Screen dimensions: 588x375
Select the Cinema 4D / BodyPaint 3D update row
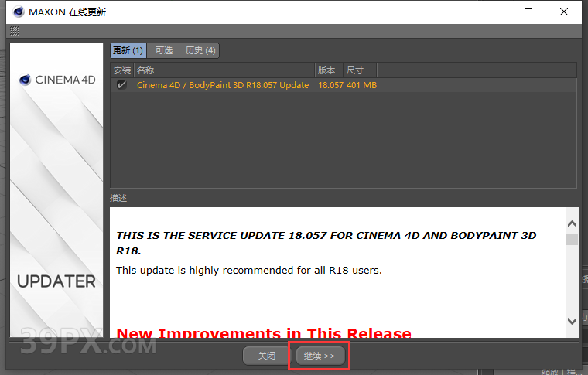point(223,85)
